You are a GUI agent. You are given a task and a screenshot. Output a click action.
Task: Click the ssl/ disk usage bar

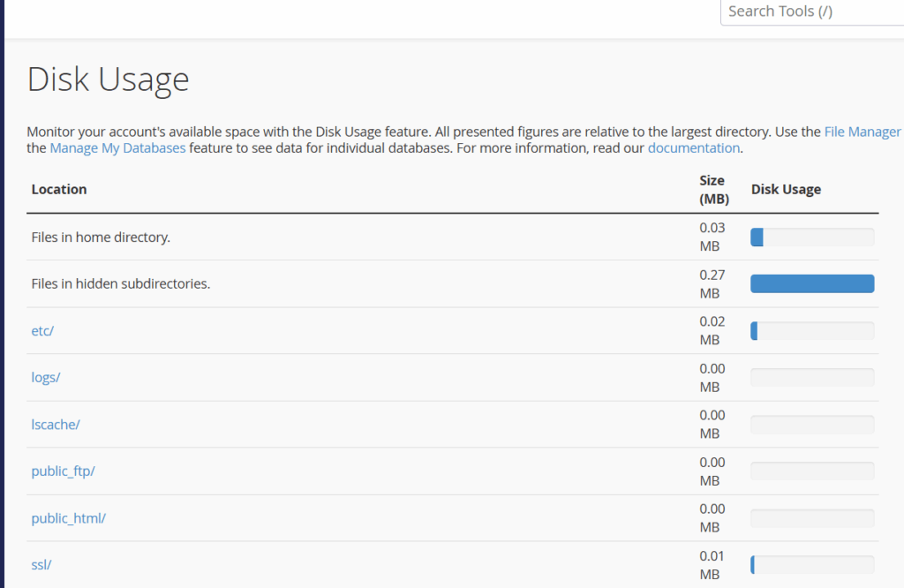[812, 564]
